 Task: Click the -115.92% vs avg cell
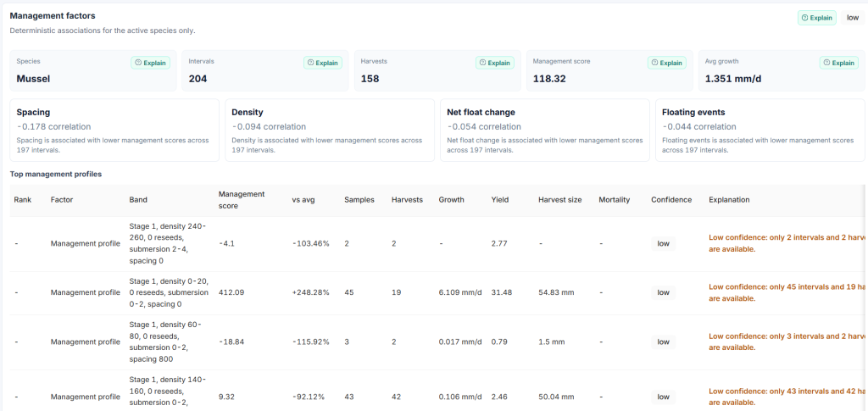coord(310,342)
